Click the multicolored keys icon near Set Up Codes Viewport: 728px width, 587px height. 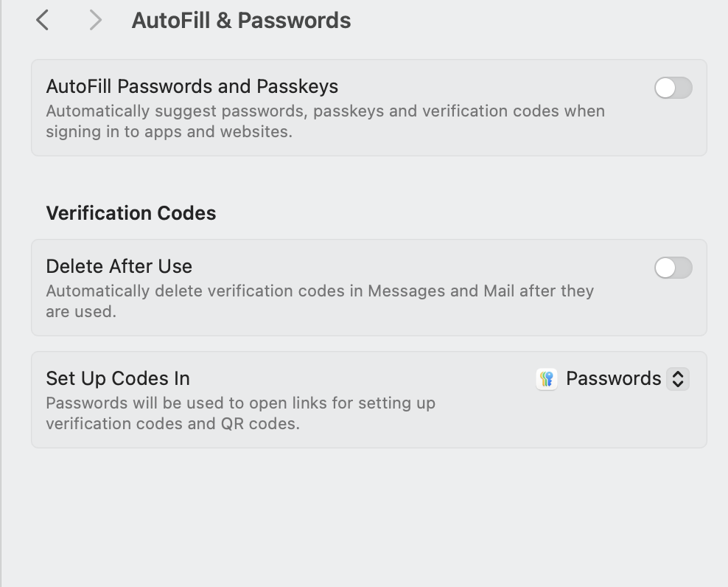coord(547,378)
